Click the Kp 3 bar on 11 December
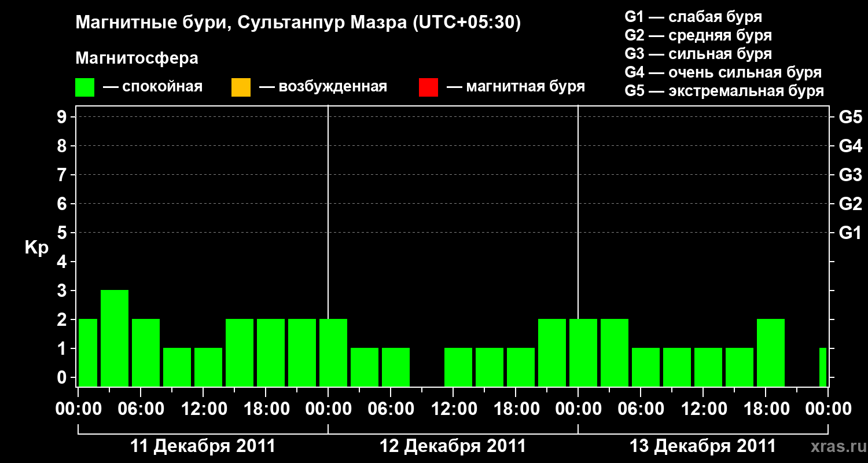This screenshot has height=463, width=868. (115, 338)
